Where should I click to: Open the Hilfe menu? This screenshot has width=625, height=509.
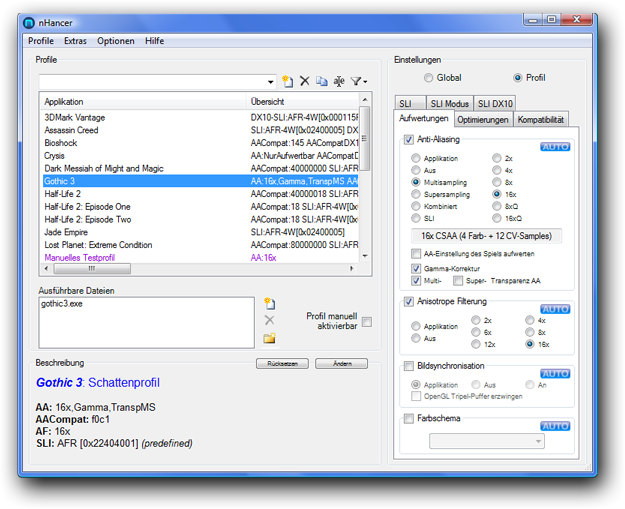(x=155, y=41)
